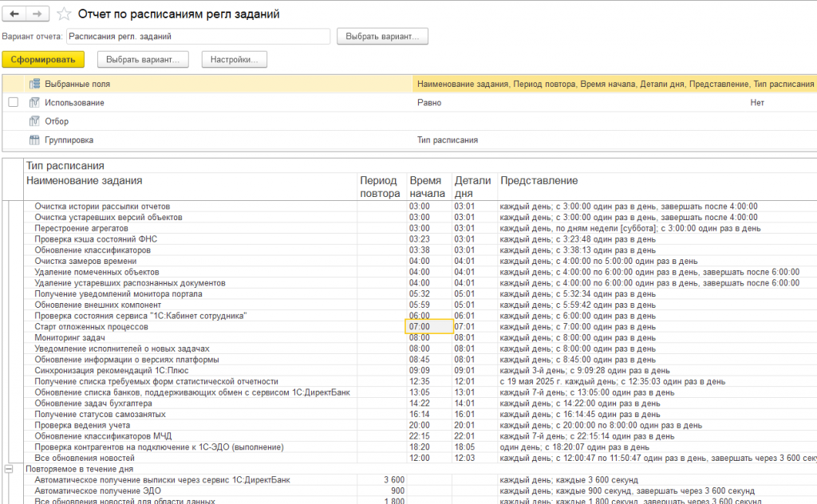Collapse the Повторяемое в течение дня group
The width and height of the screenshot is (817, 504).
pyautogui.click(x=9, y=469)
